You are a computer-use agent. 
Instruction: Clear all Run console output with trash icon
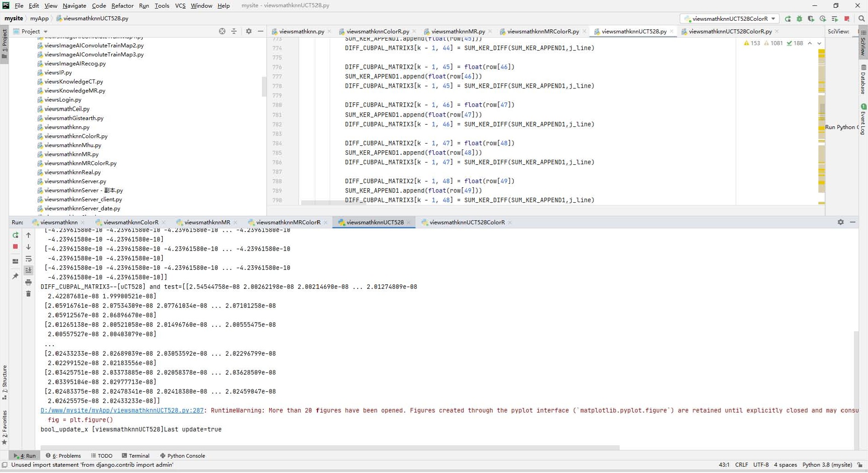pos(28,294)
